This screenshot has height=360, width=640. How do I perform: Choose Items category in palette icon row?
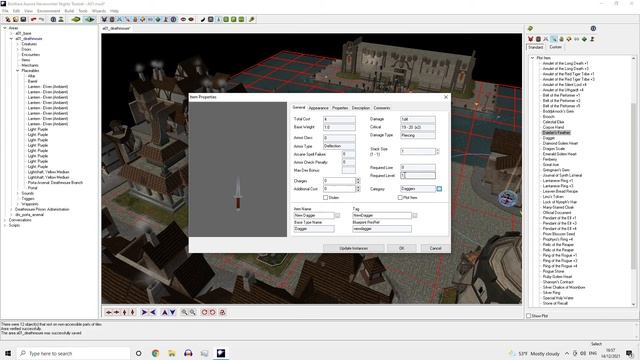[x=553, y=39]
